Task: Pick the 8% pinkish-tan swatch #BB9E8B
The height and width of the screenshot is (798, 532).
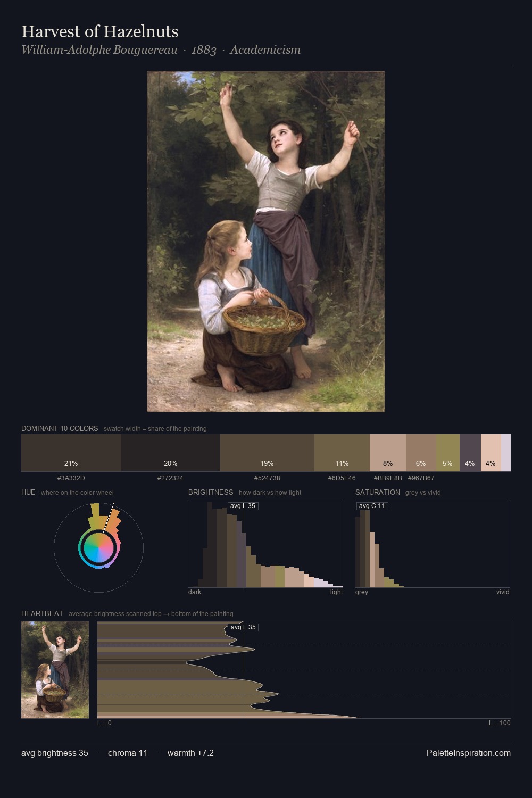Action: (x=388, y=453)
